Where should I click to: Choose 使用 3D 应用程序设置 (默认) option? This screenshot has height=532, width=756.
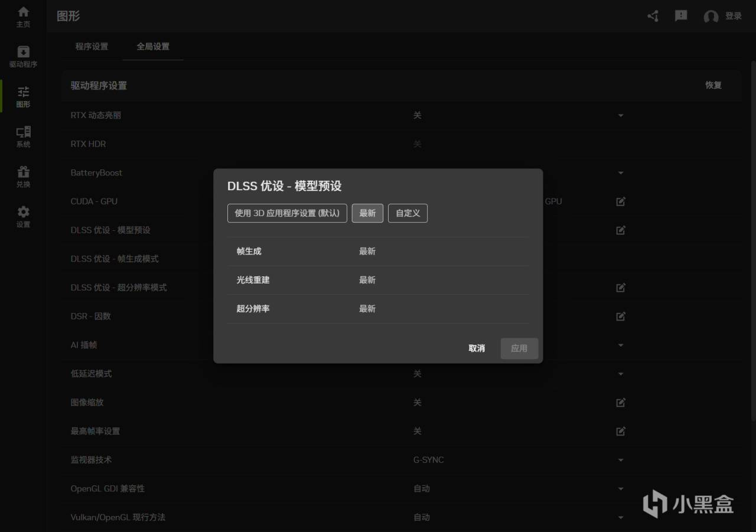click(287, 213)
